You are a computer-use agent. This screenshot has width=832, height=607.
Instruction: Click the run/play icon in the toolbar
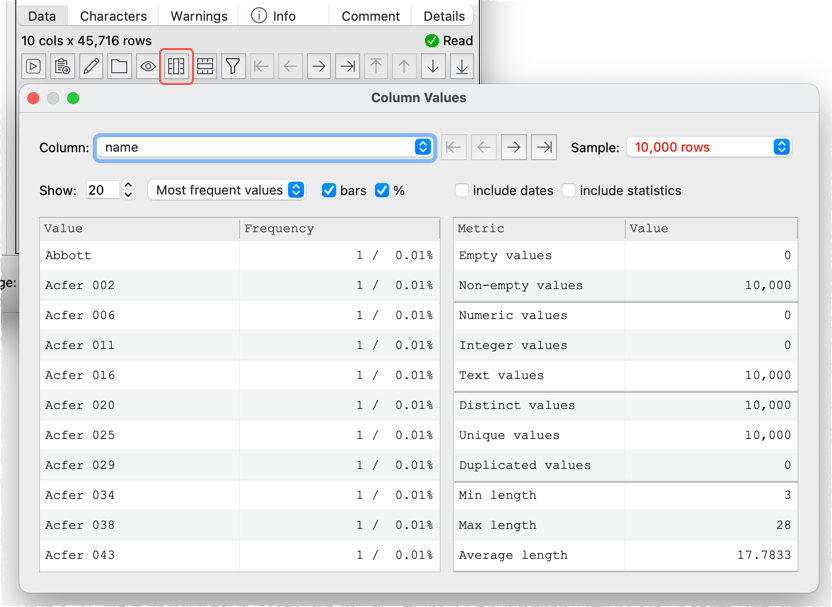34,67
